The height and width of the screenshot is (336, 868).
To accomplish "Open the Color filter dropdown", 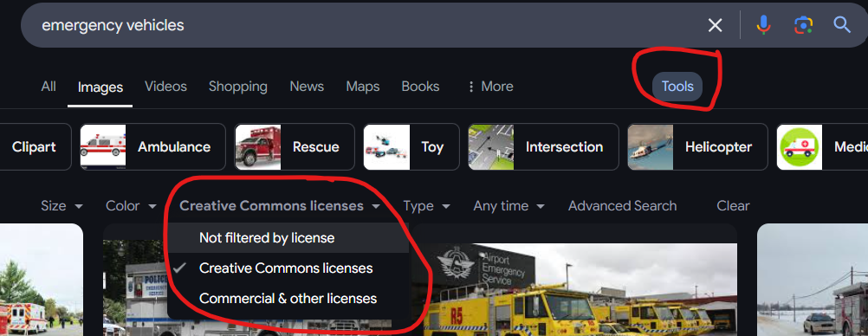I will [x=131, y=206].
